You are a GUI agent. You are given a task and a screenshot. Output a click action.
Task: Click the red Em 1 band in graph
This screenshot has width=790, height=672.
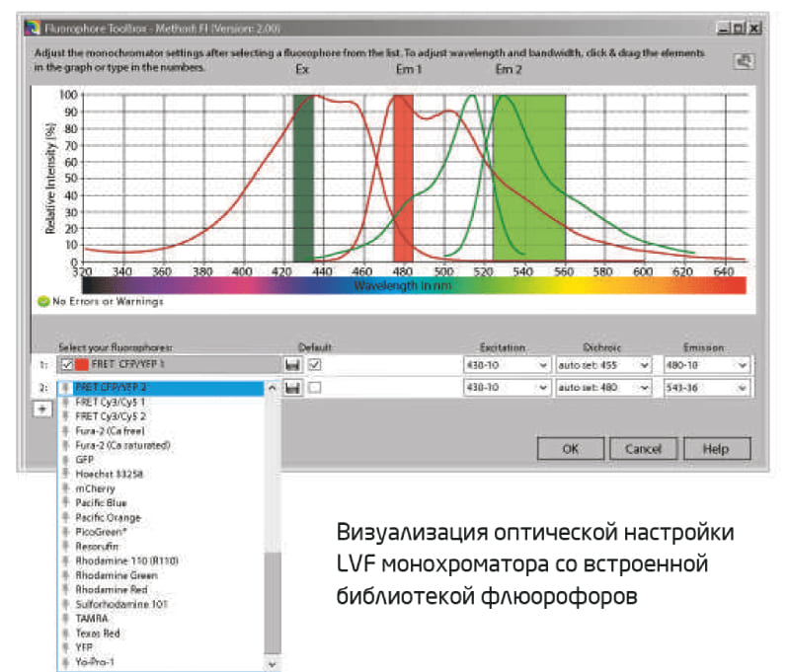click(403, 178)
